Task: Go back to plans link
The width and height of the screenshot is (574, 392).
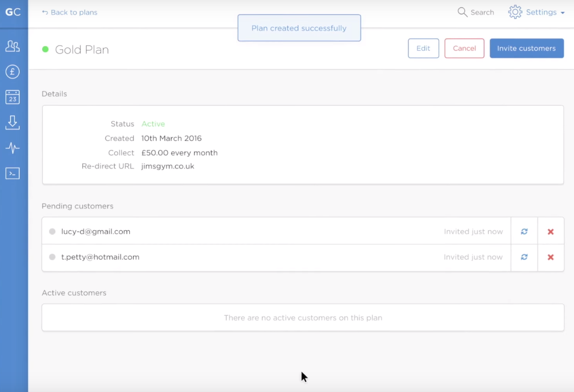Action: point(69,12)
